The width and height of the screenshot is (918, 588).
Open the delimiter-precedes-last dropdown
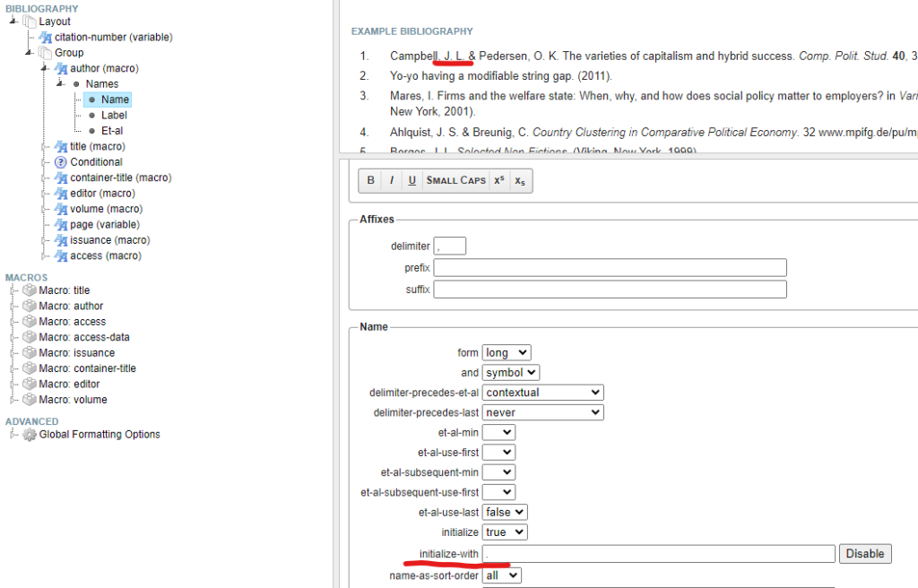point(542,412)
